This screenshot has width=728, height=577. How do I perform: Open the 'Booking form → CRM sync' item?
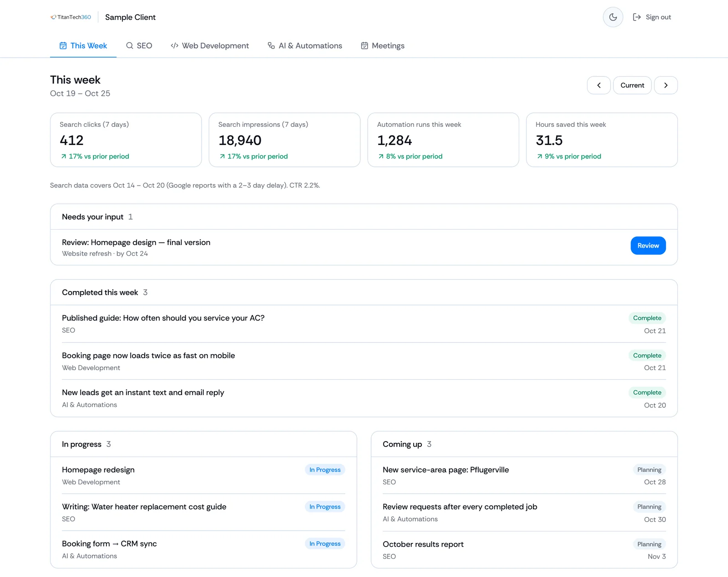(203, 549)
